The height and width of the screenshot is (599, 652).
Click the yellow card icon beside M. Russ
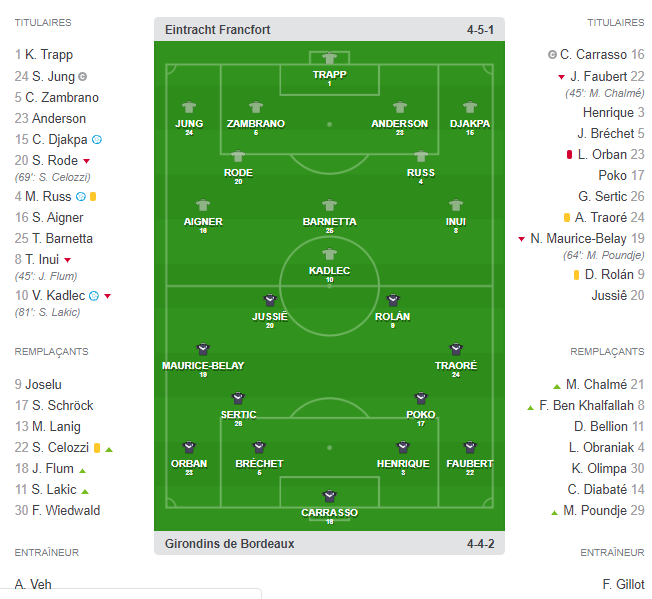point(93,196)
